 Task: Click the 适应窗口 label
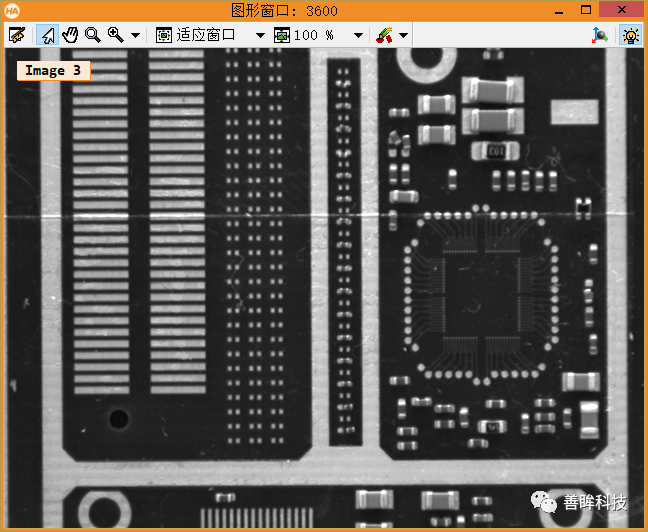click(x=205, y=35)
